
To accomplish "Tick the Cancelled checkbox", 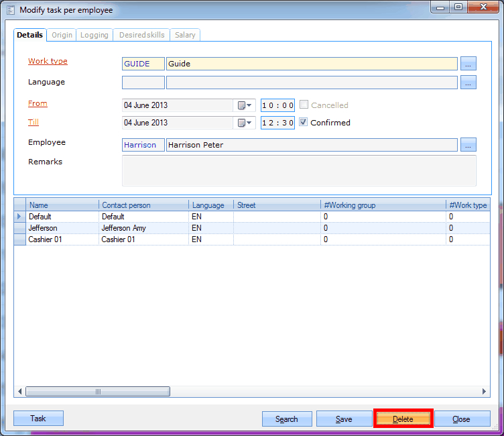I will (304, 105).
